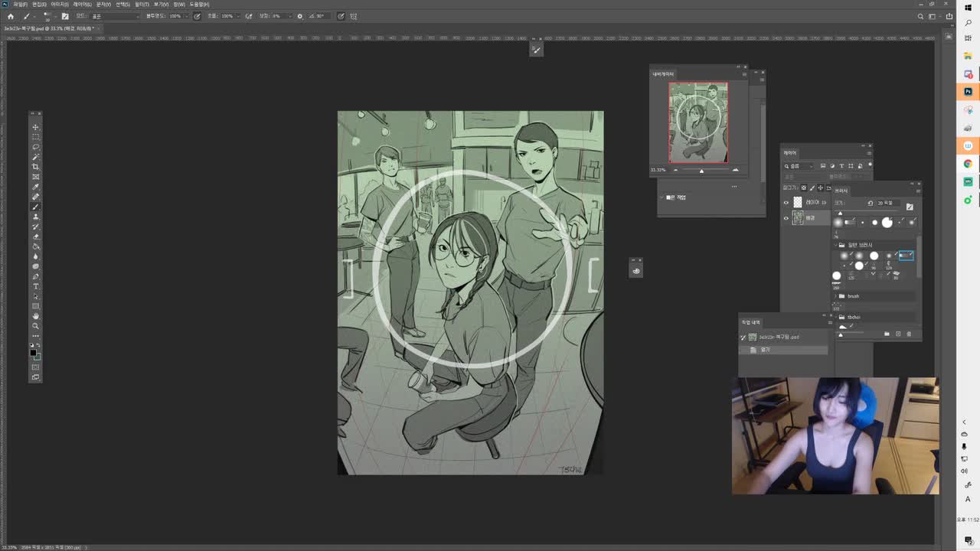Collapse the 일반 브러시 brush group

click(x=835, y=244)
